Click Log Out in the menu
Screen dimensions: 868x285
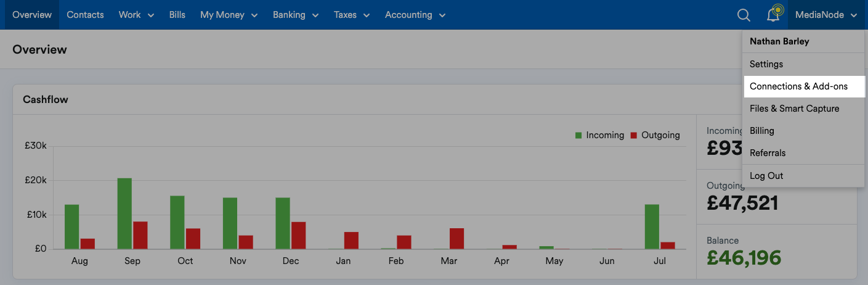[x=766, y=176]
